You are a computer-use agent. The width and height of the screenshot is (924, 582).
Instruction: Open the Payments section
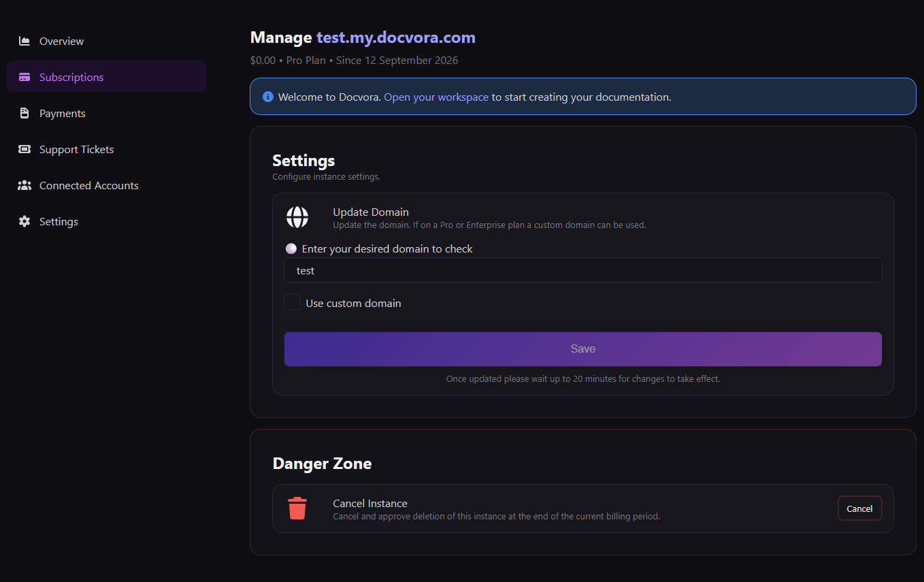(106, 113)
